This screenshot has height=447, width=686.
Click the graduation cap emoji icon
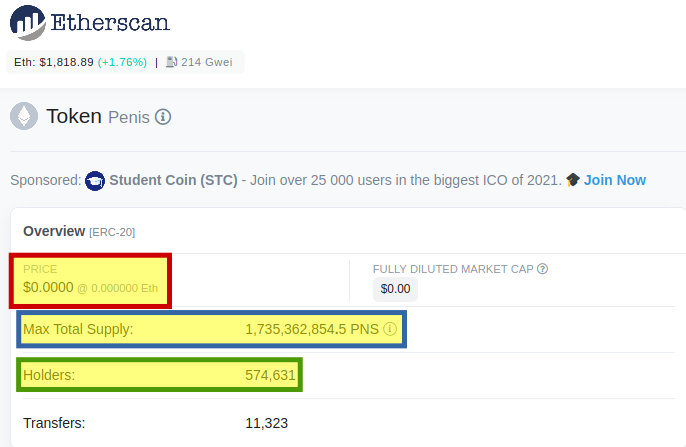click(573, 180)
